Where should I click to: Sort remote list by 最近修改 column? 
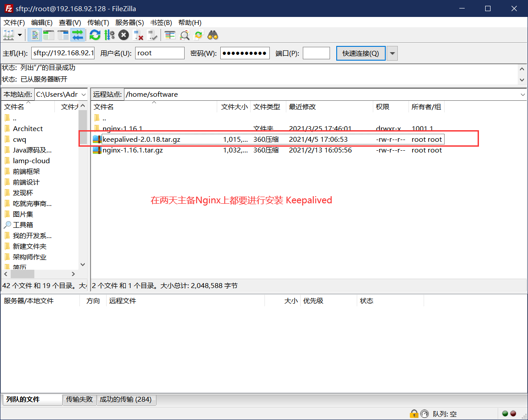click(x=329, y=107)
